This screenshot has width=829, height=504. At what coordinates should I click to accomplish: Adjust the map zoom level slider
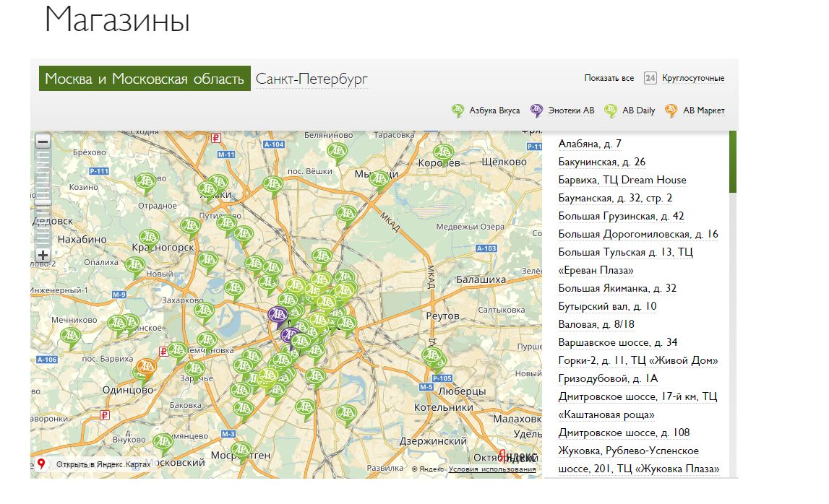[43, 202]
